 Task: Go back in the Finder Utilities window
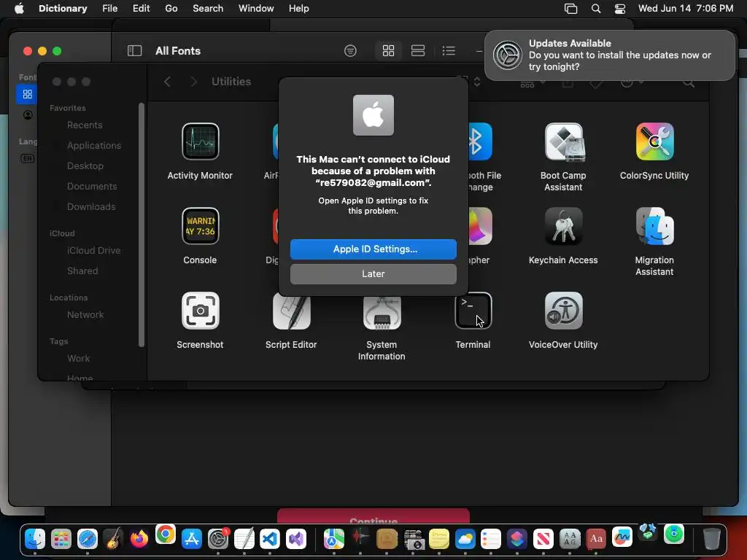pyautogui.click(x=167, y=82)
